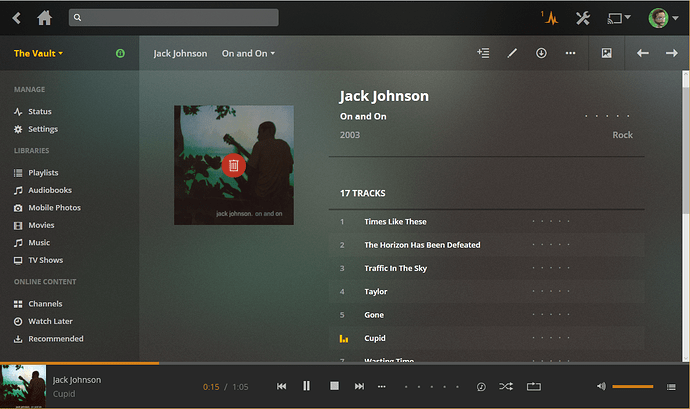Rate the playing track in player bar
Image resolution: width=690 pixels, height=409 pixels.
coord(431,387)
